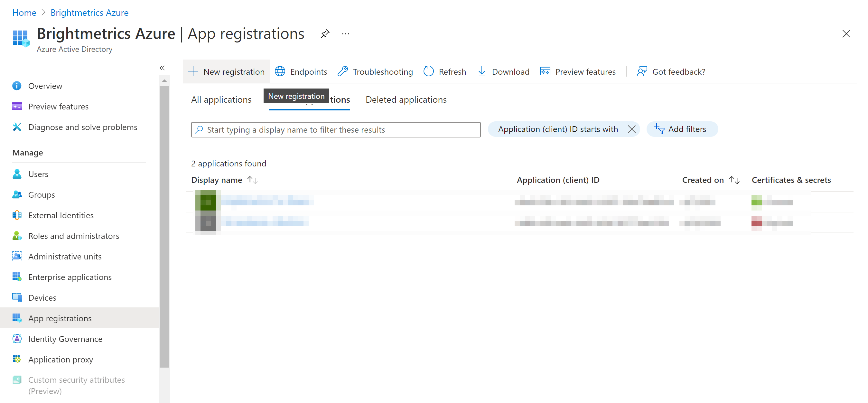Image resolution: width=868 pixels, height=403 pixels.
Task: Open Troubleshooting from the toolbar
Action: tap(375, 71)
